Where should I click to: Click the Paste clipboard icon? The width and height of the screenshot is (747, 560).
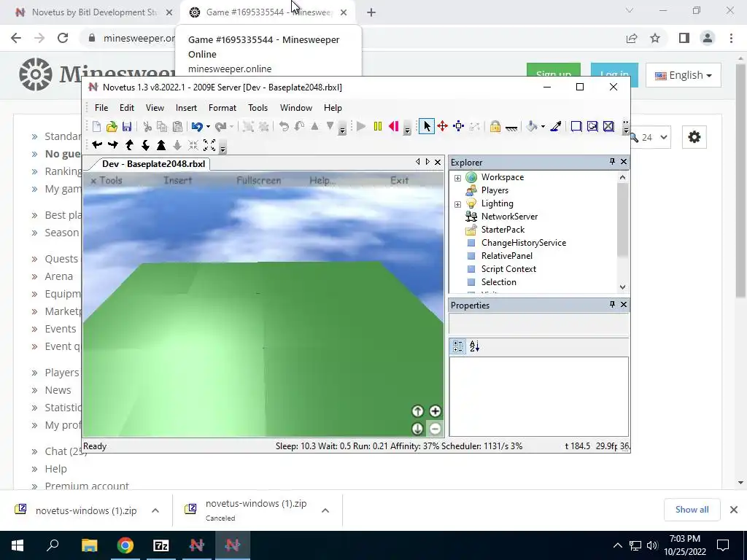pyautogui.click(x=177, y=127)
